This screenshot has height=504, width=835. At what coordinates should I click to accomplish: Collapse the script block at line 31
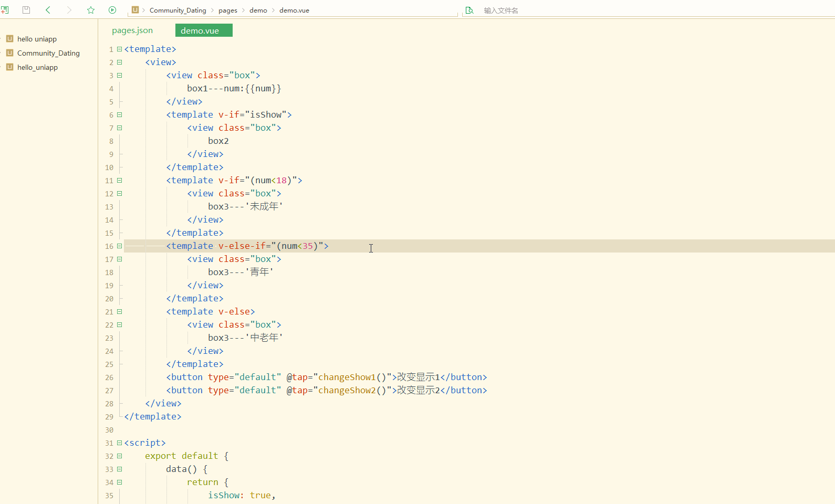tap(119, 443)
